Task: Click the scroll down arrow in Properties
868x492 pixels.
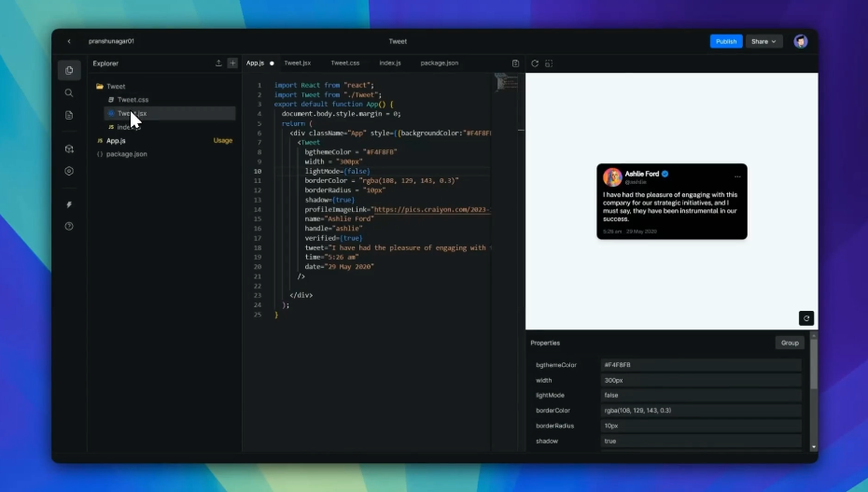Action: point(813,447)
